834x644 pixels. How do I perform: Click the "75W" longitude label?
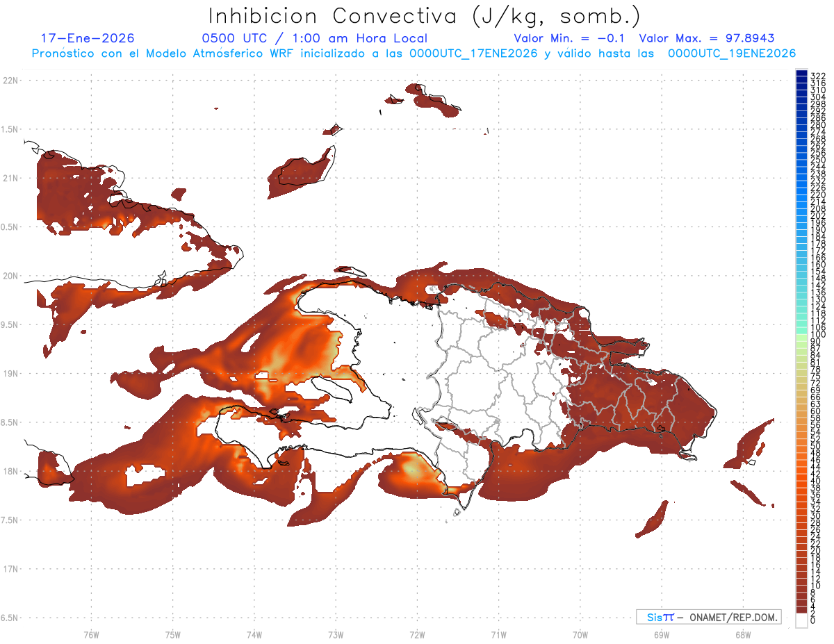[173, 634]
